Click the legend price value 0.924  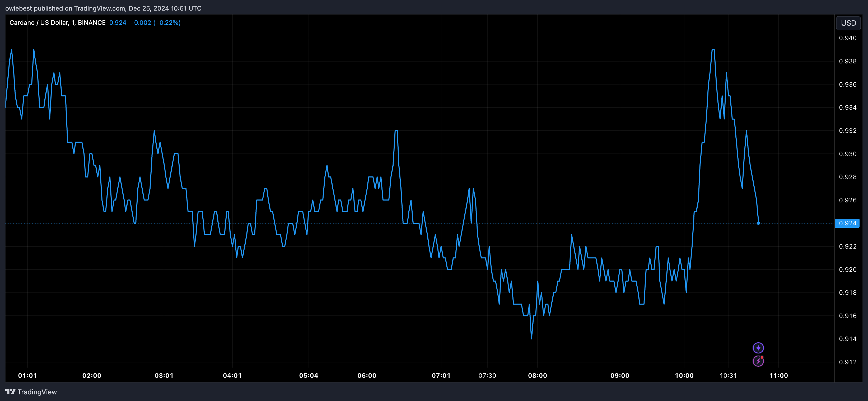click(118, 22)
